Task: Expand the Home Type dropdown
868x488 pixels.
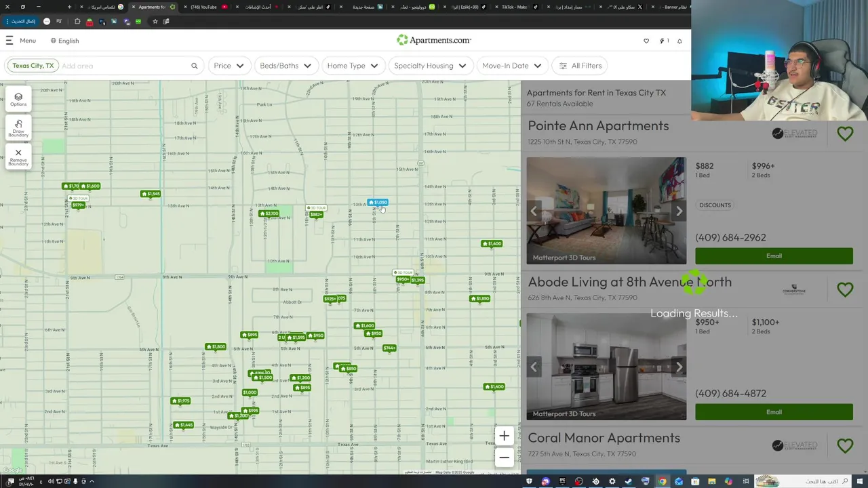Action: click(x=353, y=66)
